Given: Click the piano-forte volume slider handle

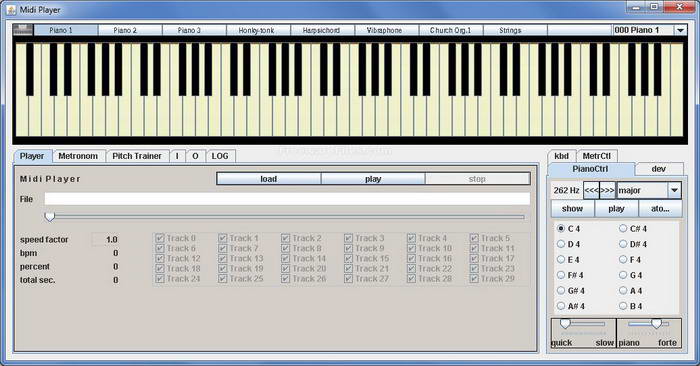Looking at the screenshot, I should [x=656, y=324].
